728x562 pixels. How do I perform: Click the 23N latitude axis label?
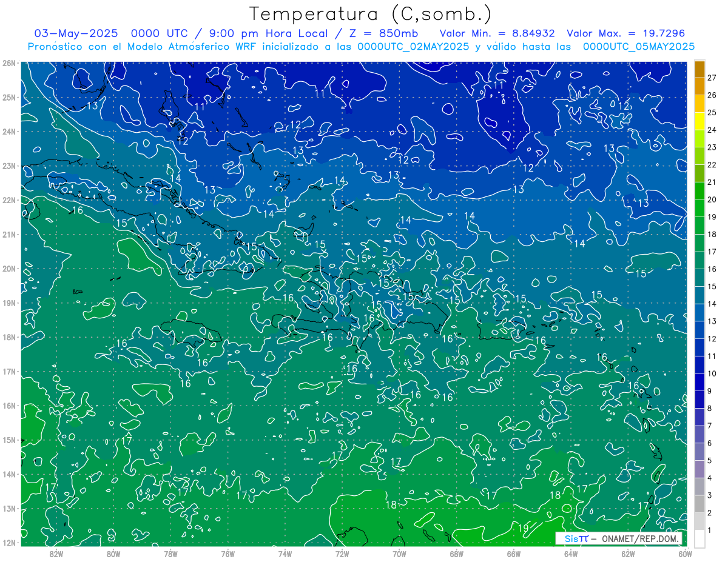8,166
